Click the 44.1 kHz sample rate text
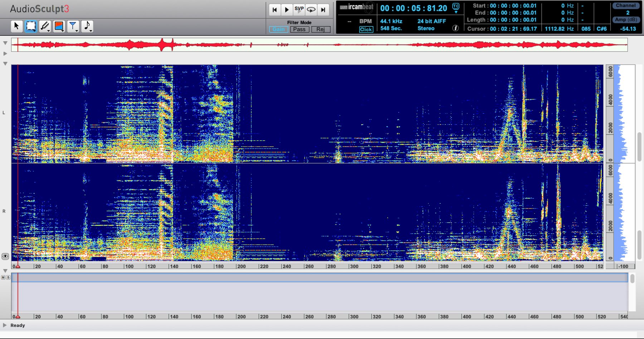 point(391,21)
